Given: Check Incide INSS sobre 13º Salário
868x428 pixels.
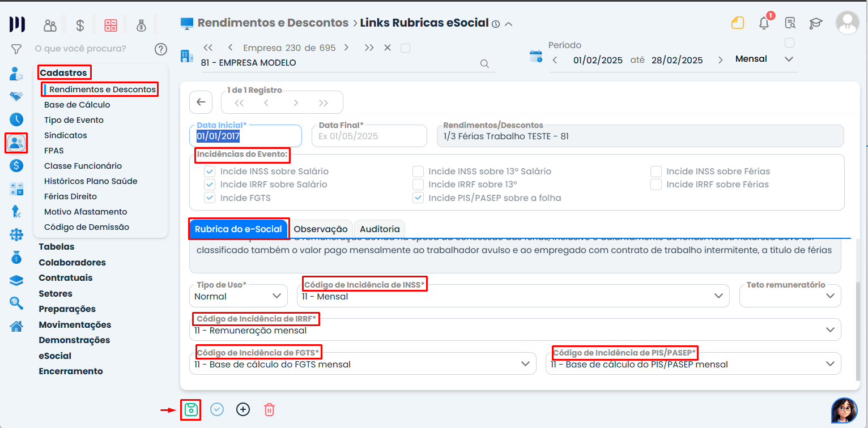Looking at the screenshot, I should 418,171.
